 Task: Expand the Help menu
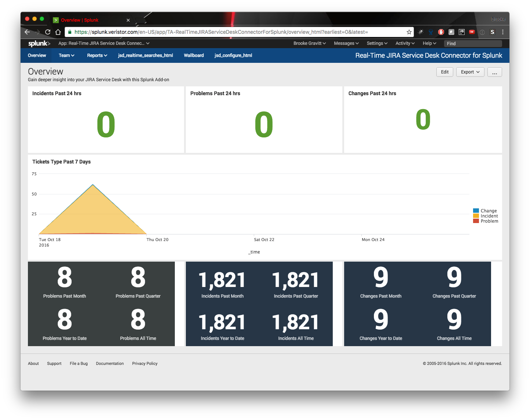pos(429,43)
